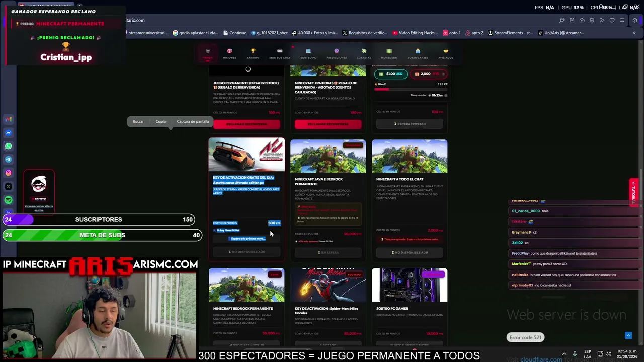Open the '40.000+ Fotos y Imá...' bookmark

pyautogui.click(x=314, y=33)
